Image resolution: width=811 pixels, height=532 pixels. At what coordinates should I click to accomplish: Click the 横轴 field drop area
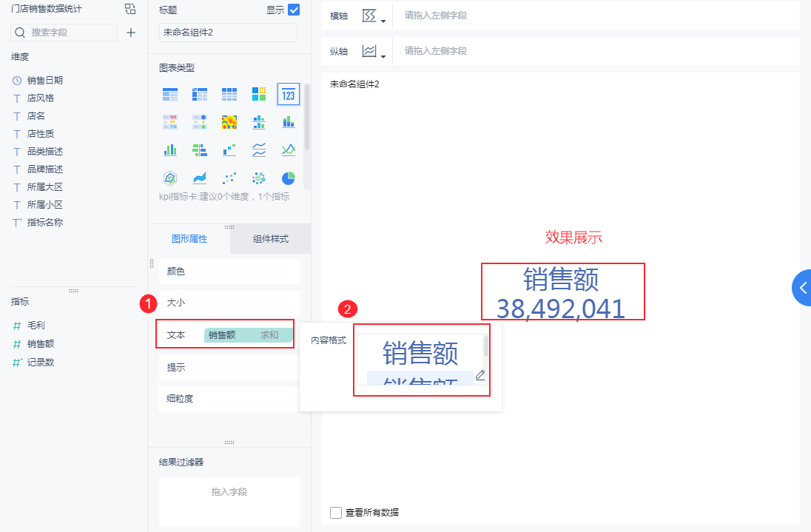(596, 16)
